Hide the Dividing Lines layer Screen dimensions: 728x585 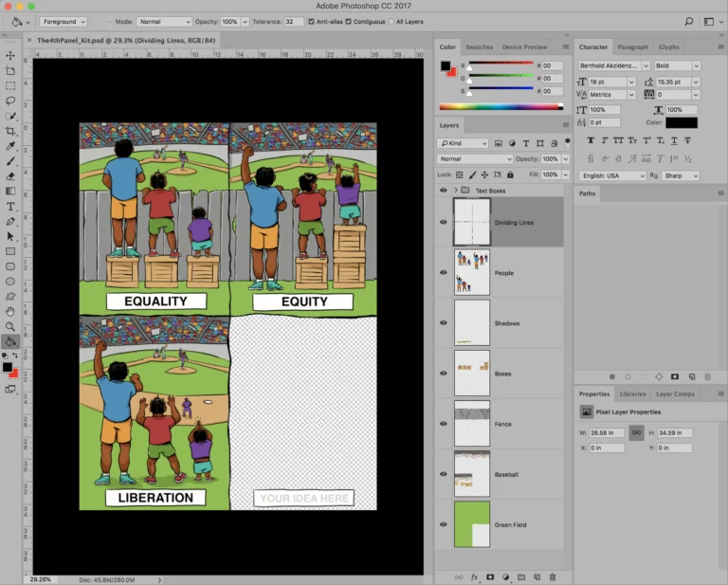pos(444,222)
